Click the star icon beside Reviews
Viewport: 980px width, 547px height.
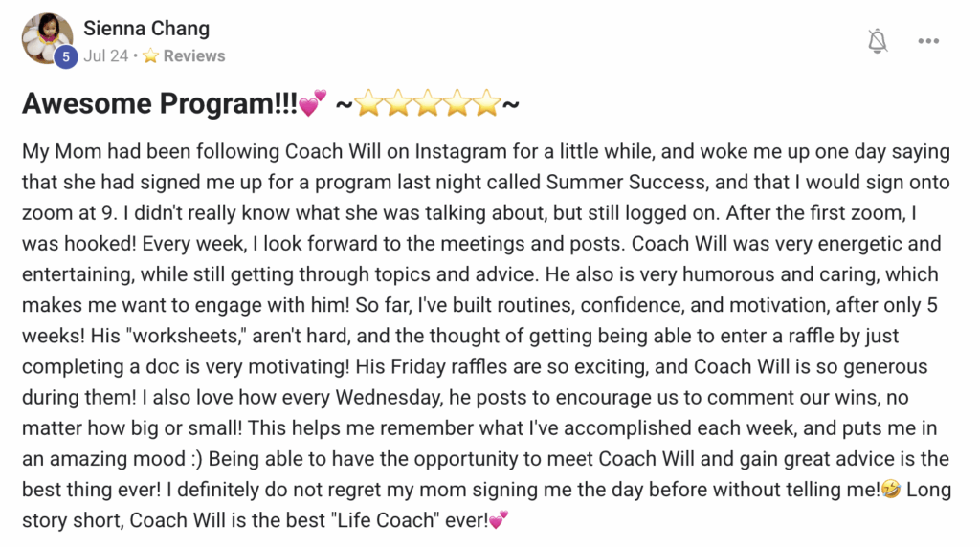(151, 55)
